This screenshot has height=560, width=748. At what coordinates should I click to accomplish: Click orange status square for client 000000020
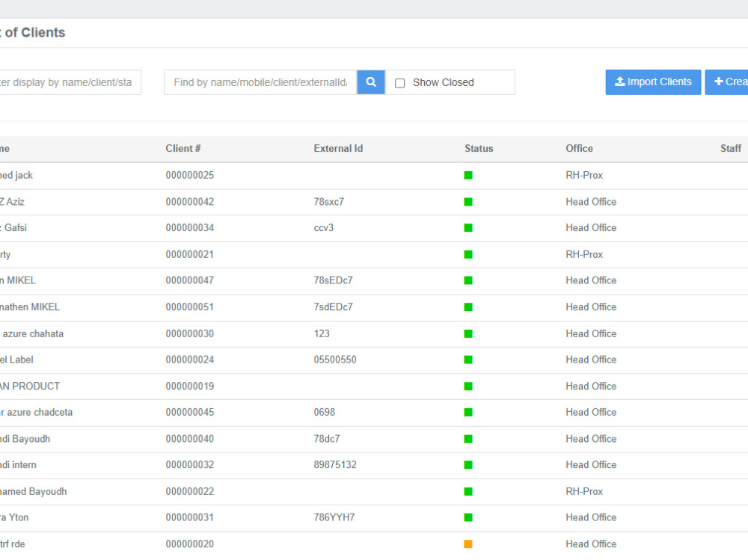point(468,544)
